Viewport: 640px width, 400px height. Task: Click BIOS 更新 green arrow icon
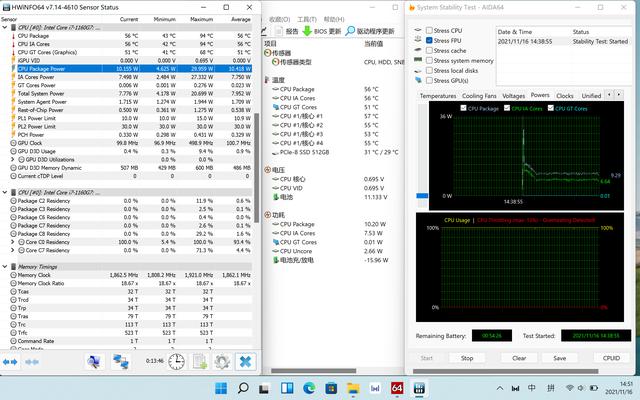point(307,31)
